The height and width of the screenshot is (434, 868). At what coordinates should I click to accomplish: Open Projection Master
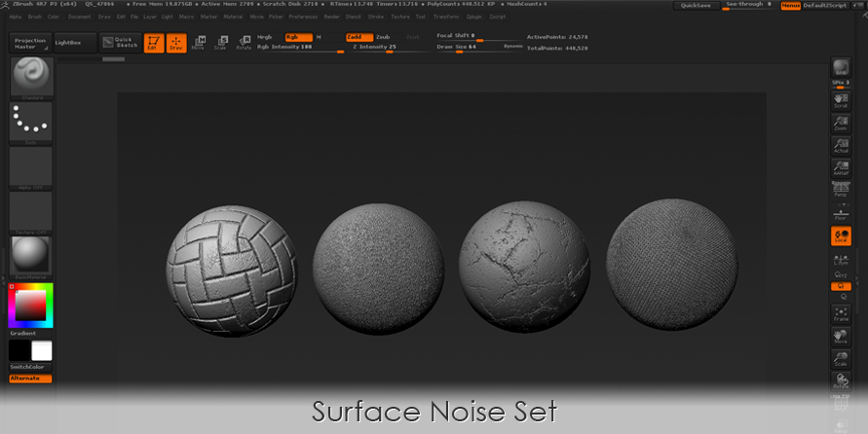(x=30, y=43)
